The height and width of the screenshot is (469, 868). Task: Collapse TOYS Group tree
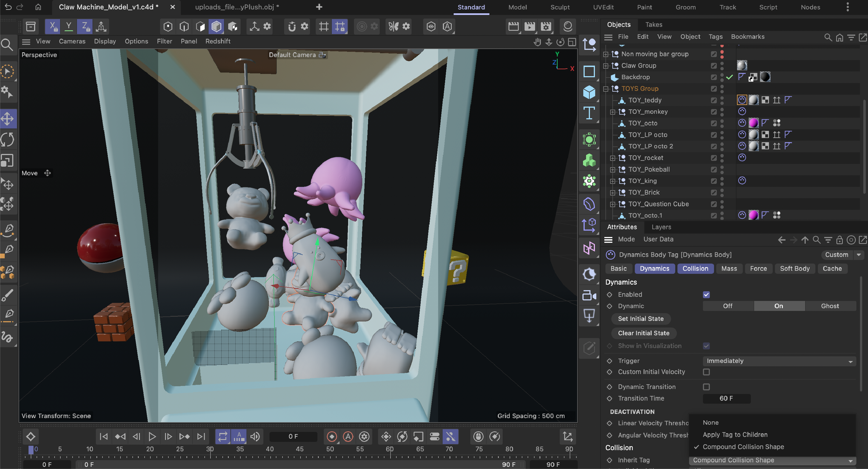(605, 89)
